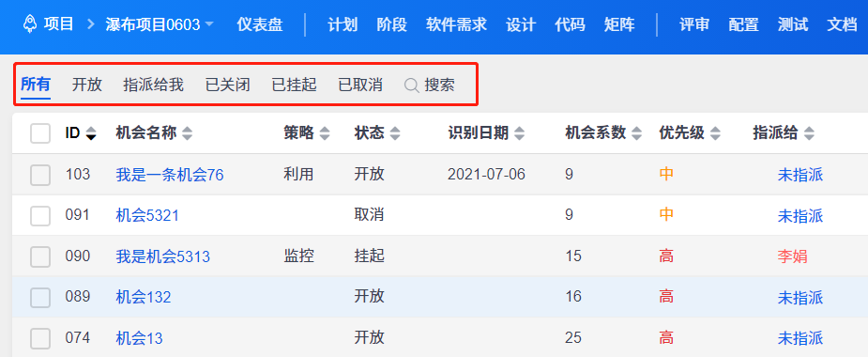Screen dimensions: 868x357
Task: Sort by 机会名称 column arrows
Action: coord(188,133)
